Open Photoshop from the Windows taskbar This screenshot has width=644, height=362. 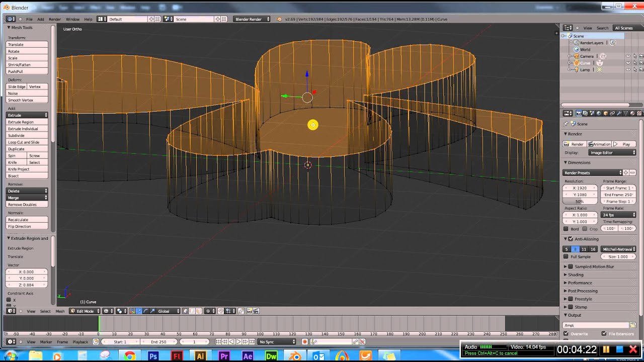coord(153,356)
